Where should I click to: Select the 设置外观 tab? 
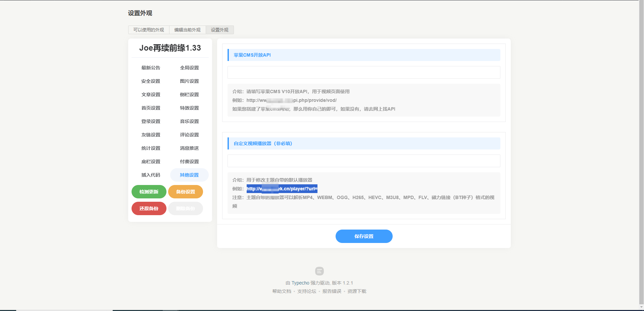[219, 30]
